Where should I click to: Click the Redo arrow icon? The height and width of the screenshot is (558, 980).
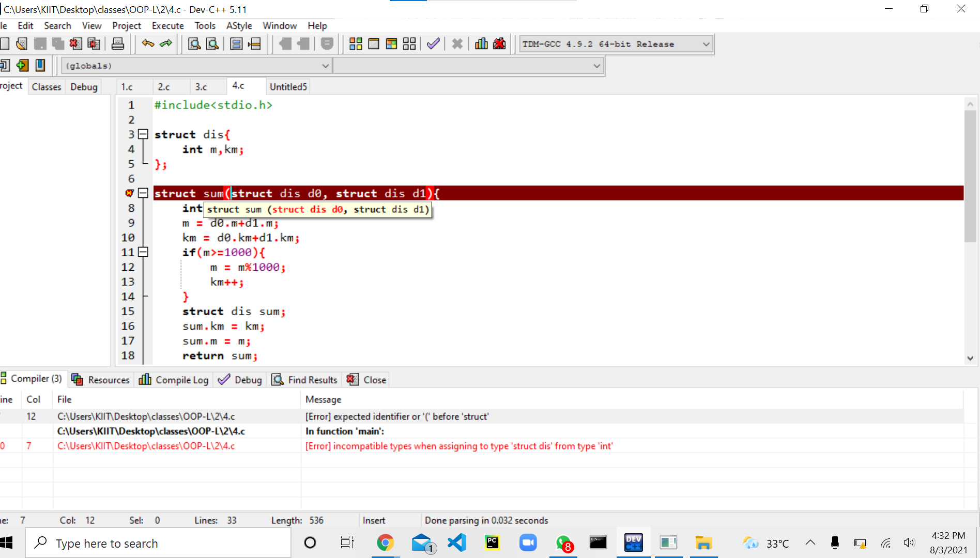click(x=166, y=44)
